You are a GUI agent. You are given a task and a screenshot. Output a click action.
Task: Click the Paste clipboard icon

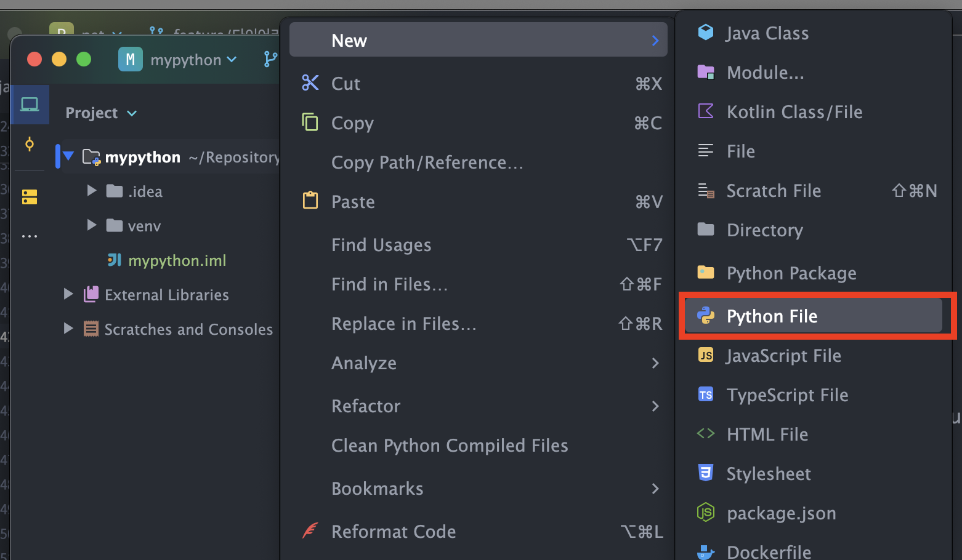310,201
